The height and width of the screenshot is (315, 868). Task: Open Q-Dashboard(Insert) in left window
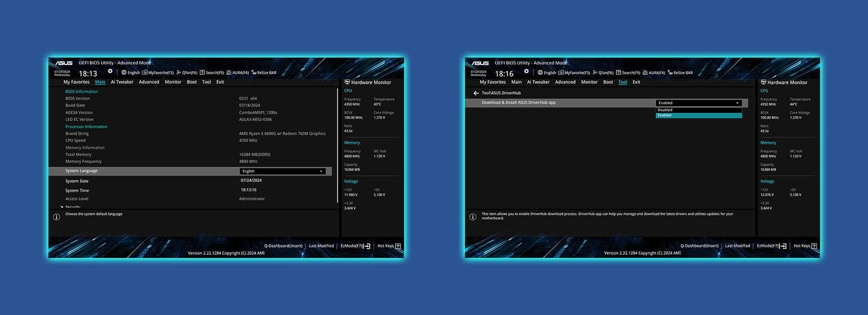pyautogui.click(x=283, y=246)
